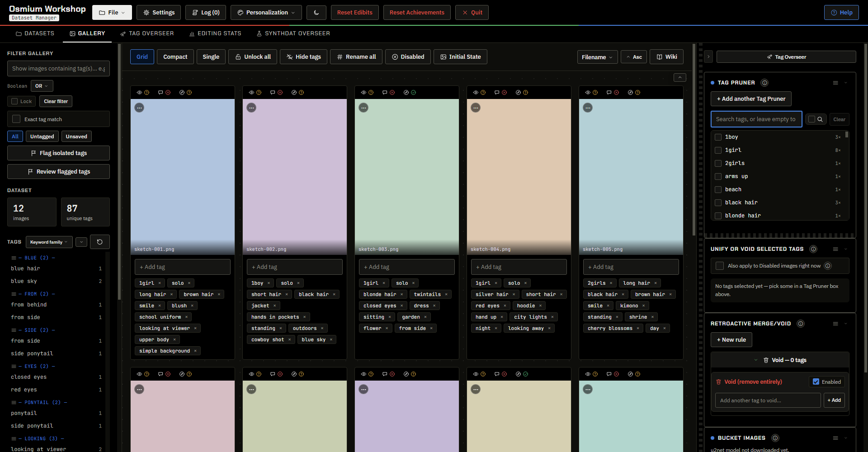The width and height of the screenshot is (868, 452).
Task: Check the '2girls' tag in Tag Pruner
Action: click(x=718, y=163)
